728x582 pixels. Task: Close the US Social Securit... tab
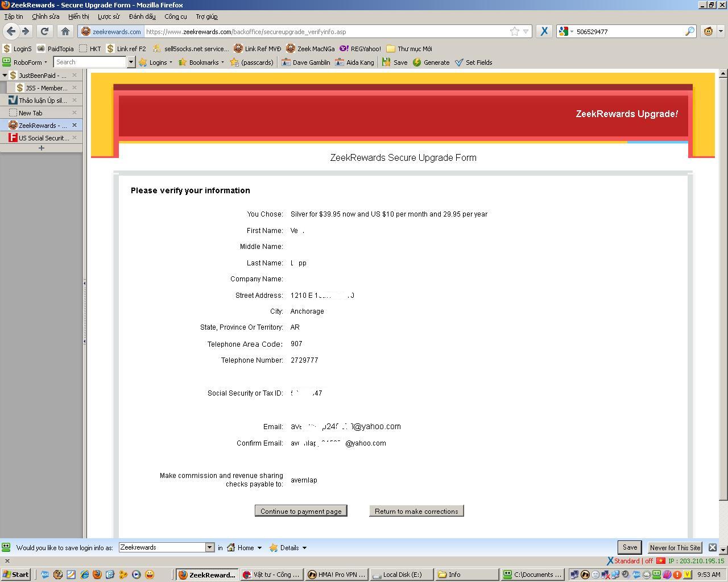pyautogui.click(x=75, y=138)
